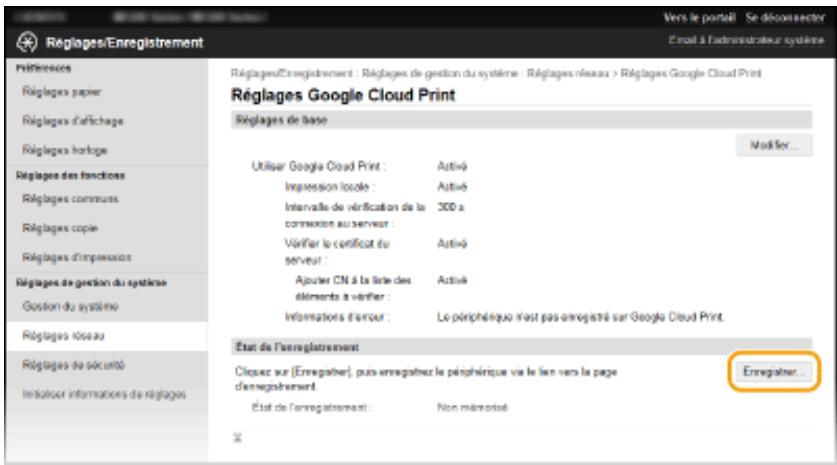Click the Réglages/Enregistrement gear icon
The height and width of the screenshot is (465, 837).
coord(27,42)
